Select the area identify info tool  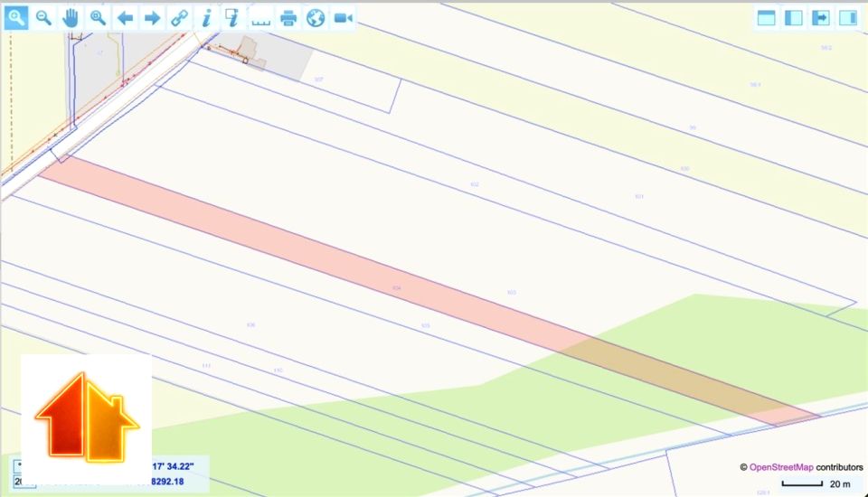[x=233, y=18]
